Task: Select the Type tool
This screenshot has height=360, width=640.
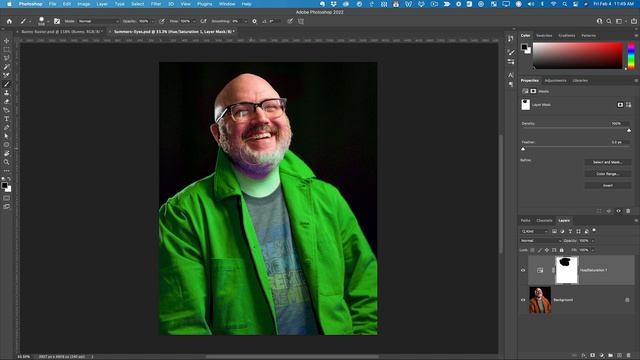Action: pyautogui.click(x=7, y=119)
